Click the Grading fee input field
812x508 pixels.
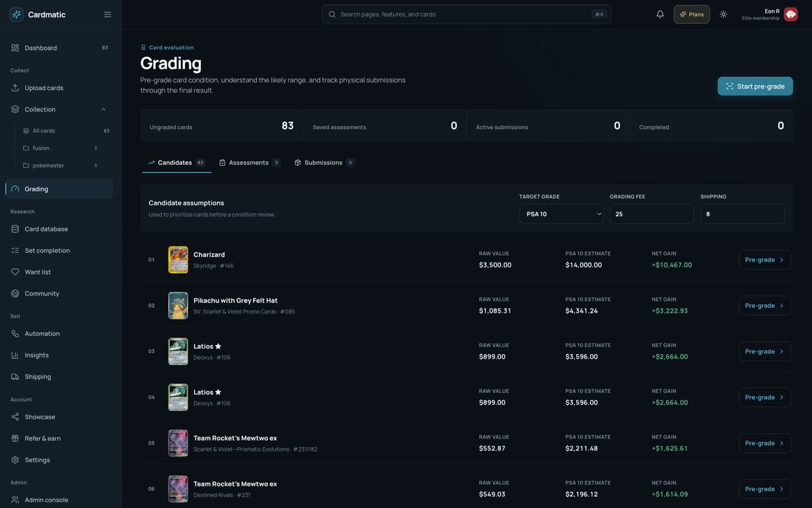pyautogui.click(x=652, y=214)
